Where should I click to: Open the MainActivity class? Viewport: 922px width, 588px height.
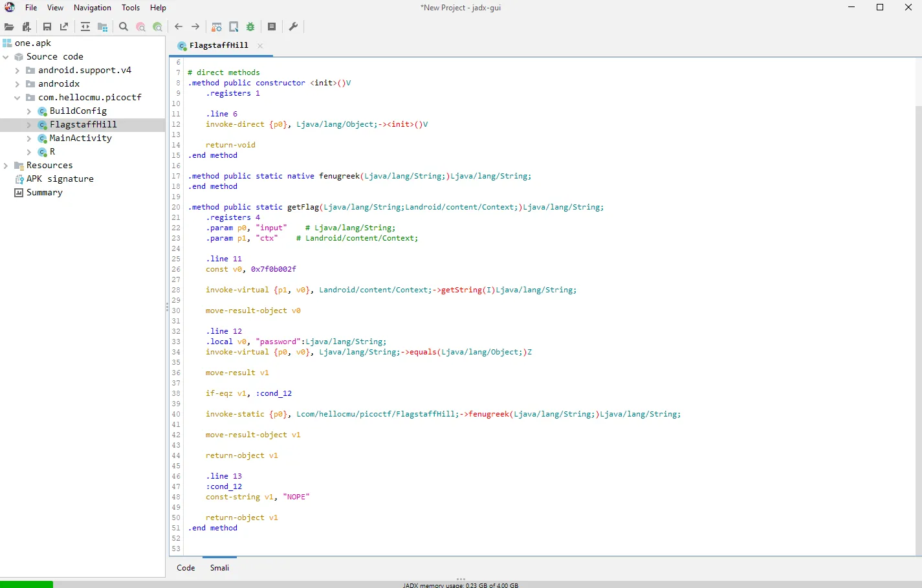point(80,138)
